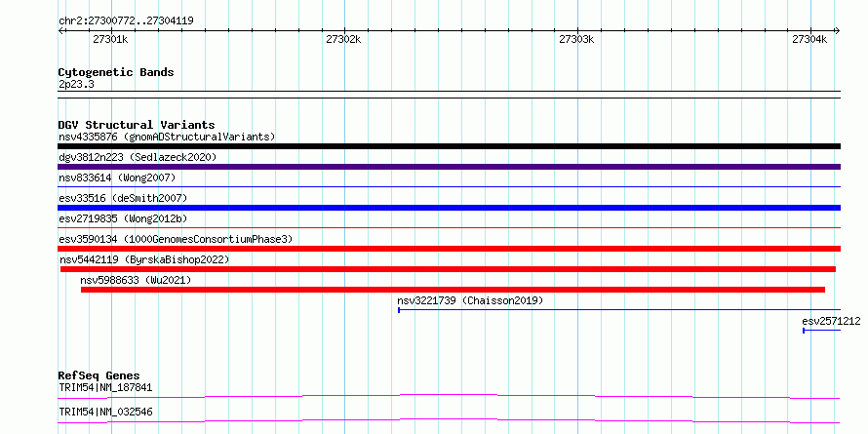Open esv2719835 Wong2012b label

point(123,218)
